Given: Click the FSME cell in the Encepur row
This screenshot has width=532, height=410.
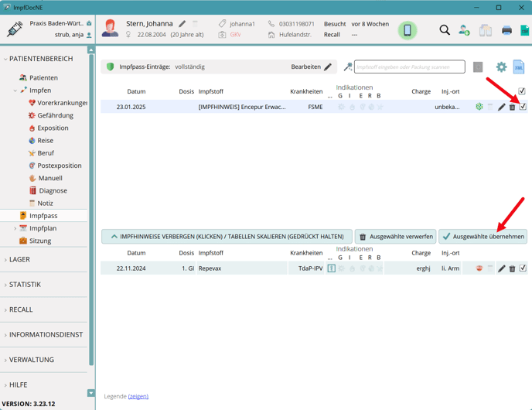Looking at the screenshot, I should tap(315, 107).
